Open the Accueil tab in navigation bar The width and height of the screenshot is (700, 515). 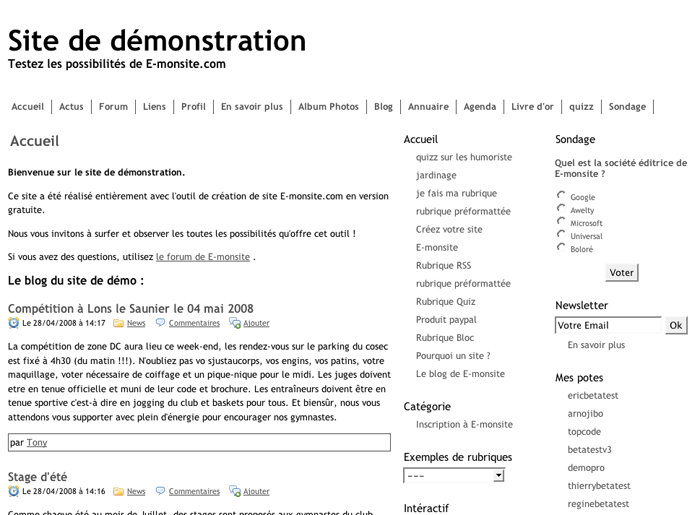[x=28, y=107]
